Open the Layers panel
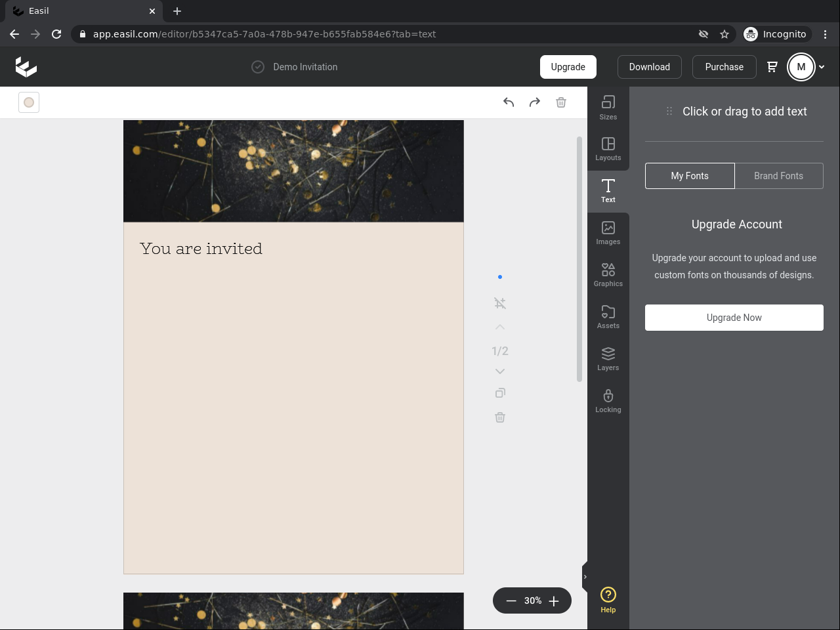This screenshot has height=630, width=840. [608, 359]
